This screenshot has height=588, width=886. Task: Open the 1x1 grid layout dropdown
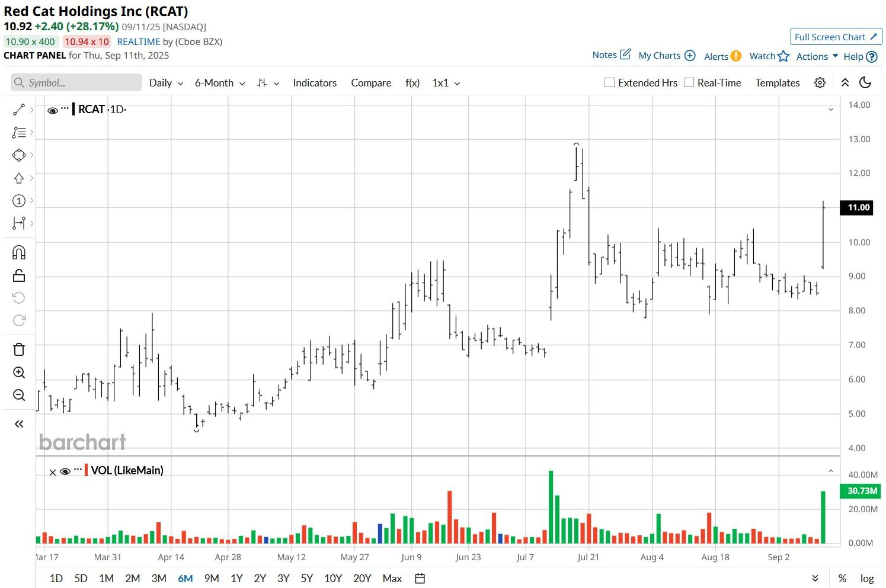[x=446, y=83]
